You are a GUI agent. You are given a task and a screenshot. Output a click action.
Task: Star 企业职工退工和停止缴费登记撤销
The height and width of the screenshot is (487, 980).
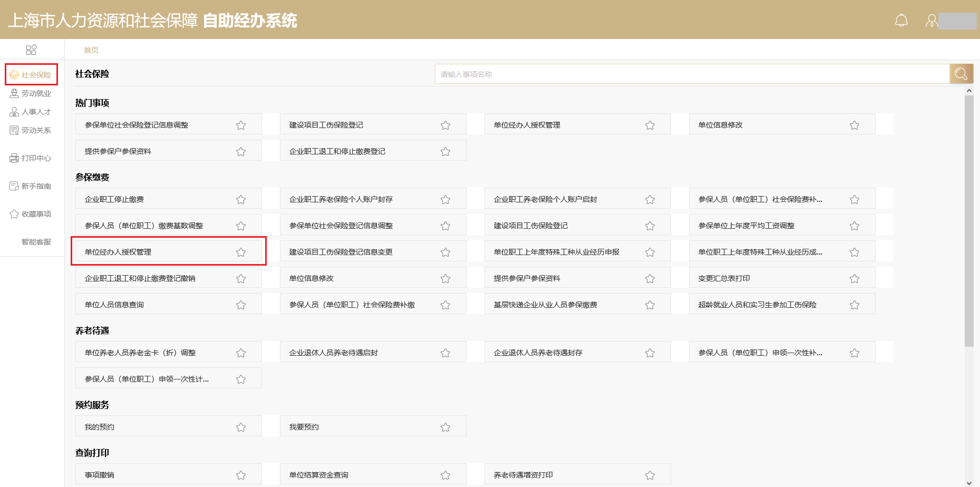point(241,278)
